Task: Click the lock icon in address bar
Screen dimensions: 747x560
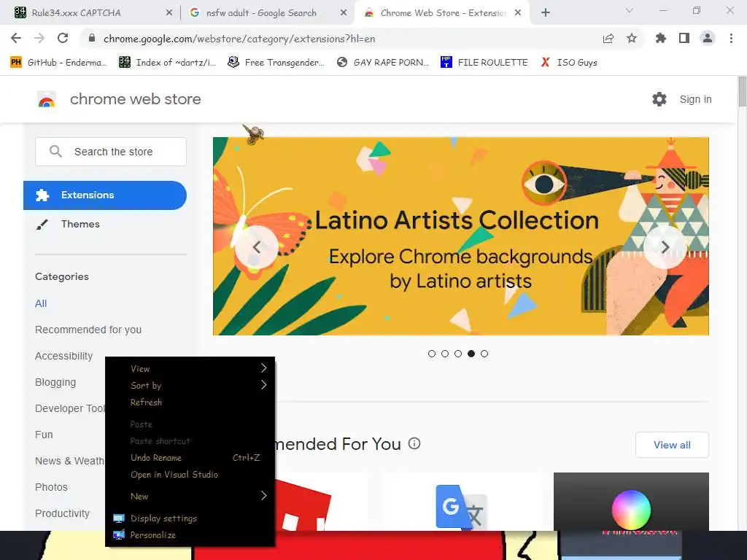Action: click(x=92, y=38)
